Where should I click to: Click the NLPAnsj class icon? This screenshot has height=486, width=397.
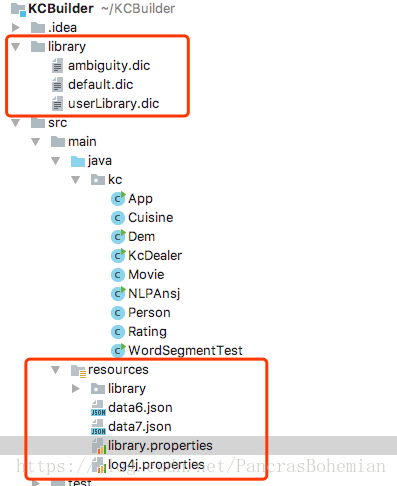tap(118, 294)
